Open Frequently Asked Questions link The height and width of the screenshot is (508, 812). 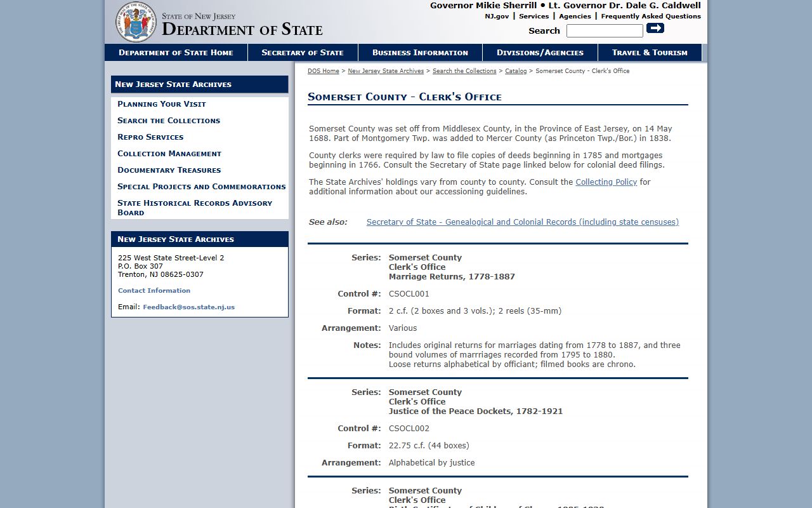[651, 17]
